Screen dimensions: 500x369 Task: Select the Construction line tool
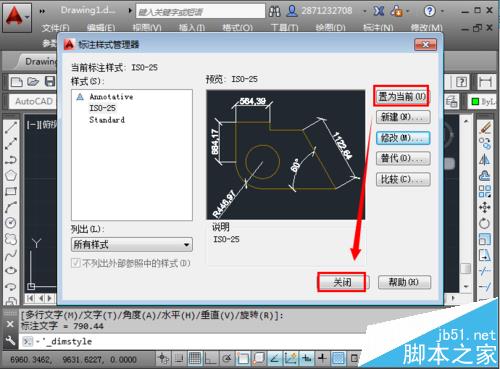pyautogui.click(x=11, y=144)
